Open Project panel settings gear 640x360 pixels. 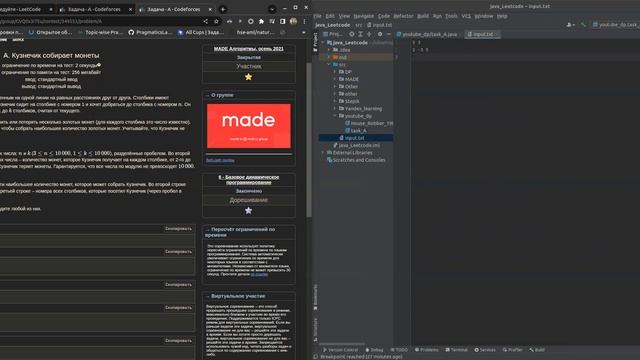(x=380, y=34)
